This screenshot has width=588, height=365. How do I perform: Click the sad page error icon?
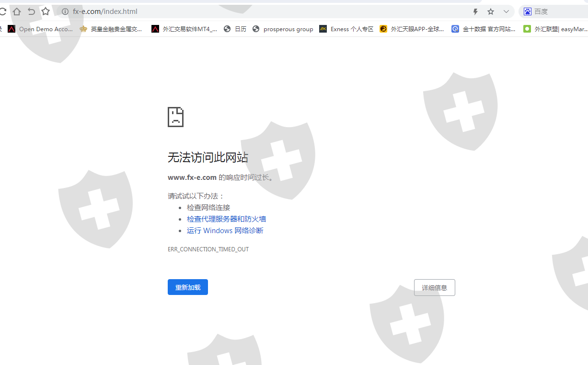(175, 117)
